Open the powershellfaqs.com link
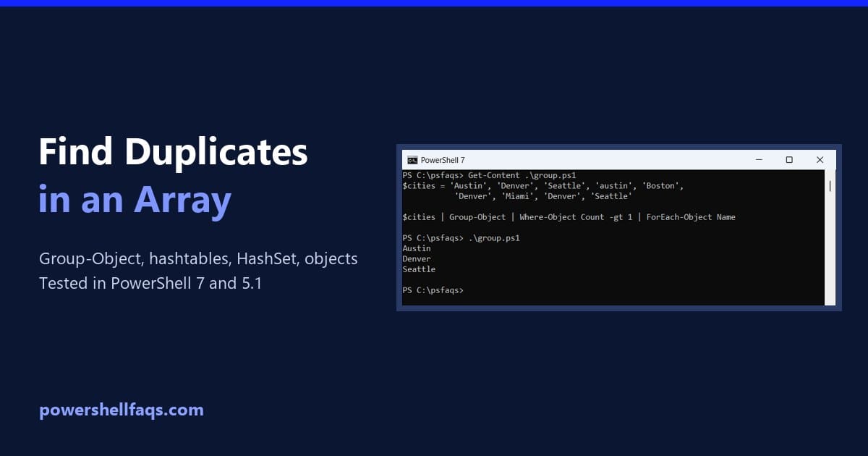The image size is (868, 456). pyautogui.click(x=122, y=410)
